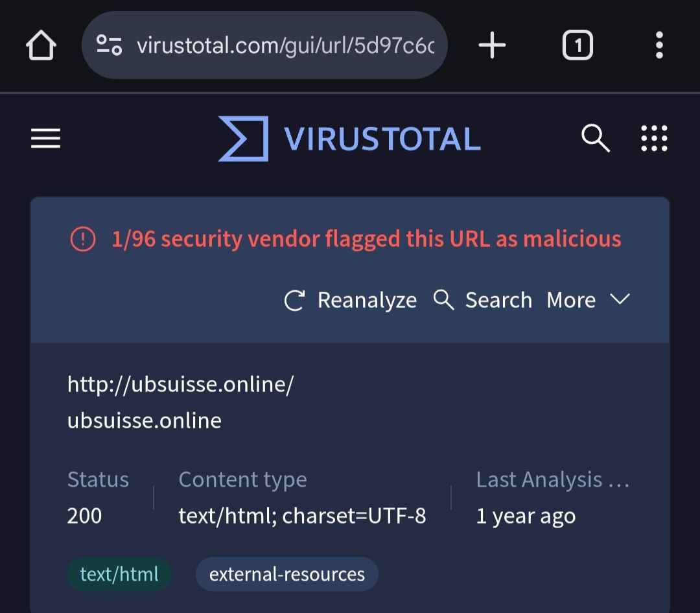Open a new tab with plus icon
Image resolution: width=700 pixels, height=613 pixels.
click(492, 45)
